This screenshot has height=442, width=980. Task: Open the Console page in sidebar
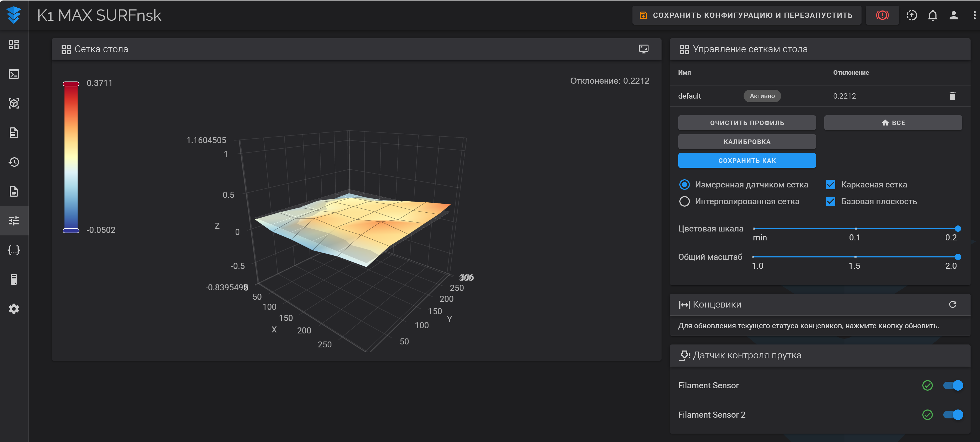(14, 74)
